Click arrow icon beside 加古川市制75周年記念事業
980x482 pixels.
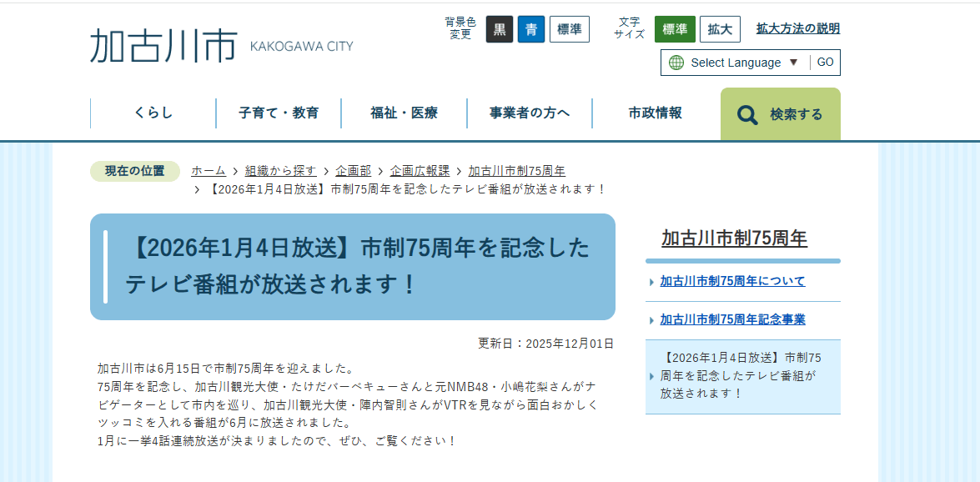point(651,320)
